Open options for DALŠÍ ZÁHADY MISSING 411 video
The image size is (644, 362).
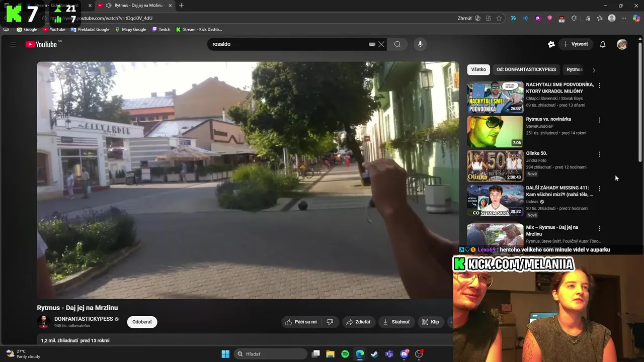[599, 189]
